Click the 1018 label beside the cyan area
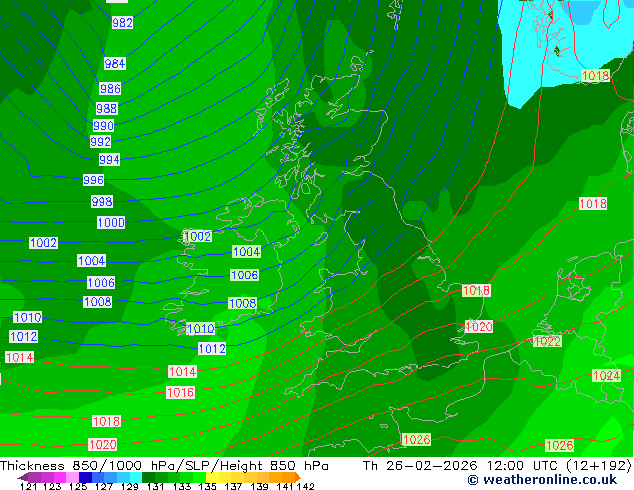Screen dimensions: 634x490 pyautogui.click(x=595, y=75)
